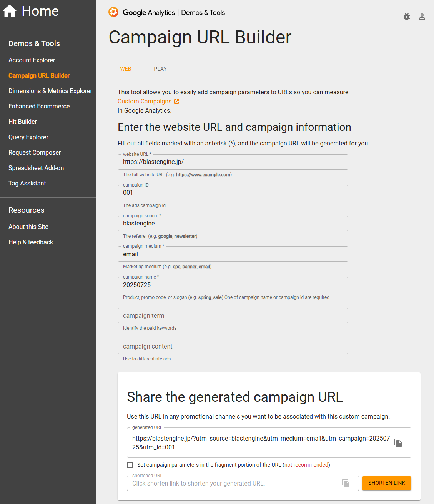Click the Home house icon
The image size is (434, 504).
click(x=10, y=11)
